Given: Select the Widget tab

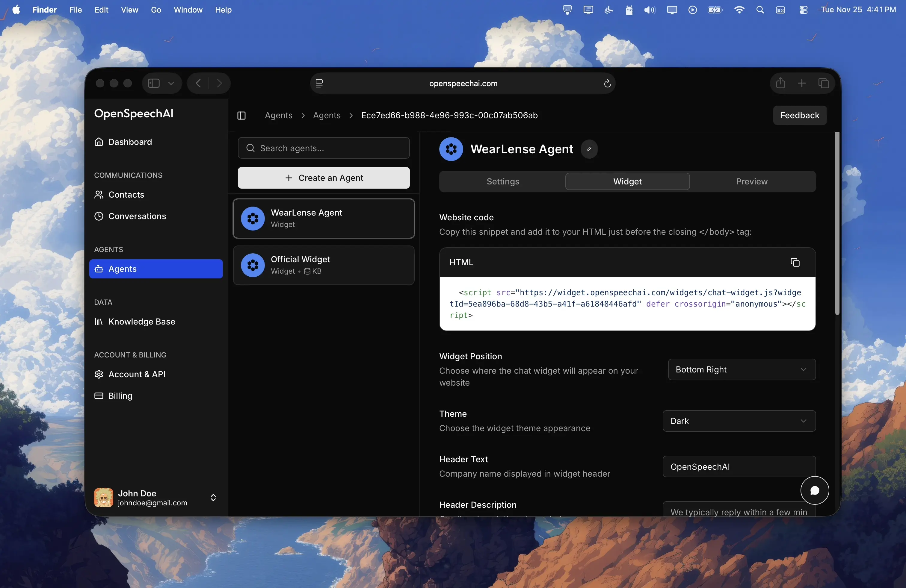Looking at the screenshot, I should click(627, 181).
